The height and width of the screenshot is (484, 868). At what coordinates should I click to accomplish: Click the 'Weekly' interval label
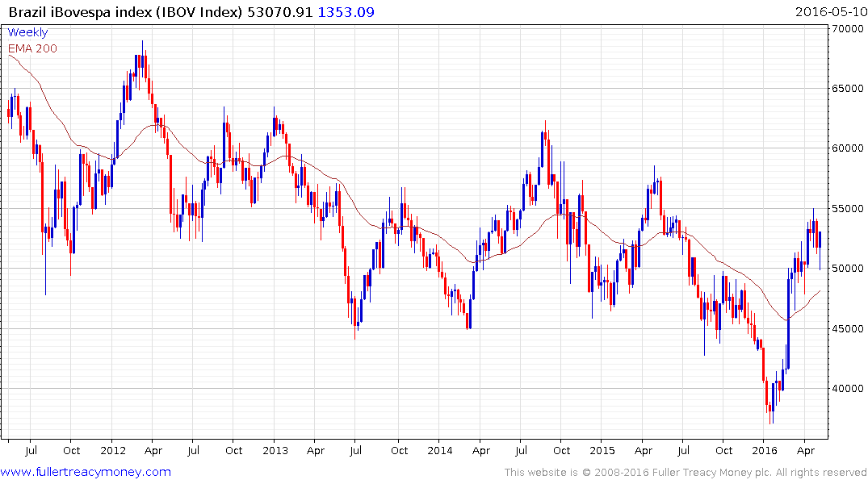(27, 32)
